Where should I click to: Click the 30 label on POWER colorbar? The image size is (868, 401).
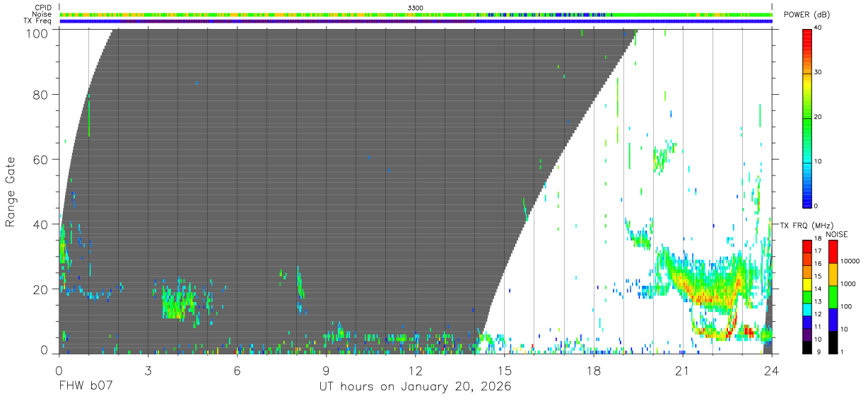[819, 72]
